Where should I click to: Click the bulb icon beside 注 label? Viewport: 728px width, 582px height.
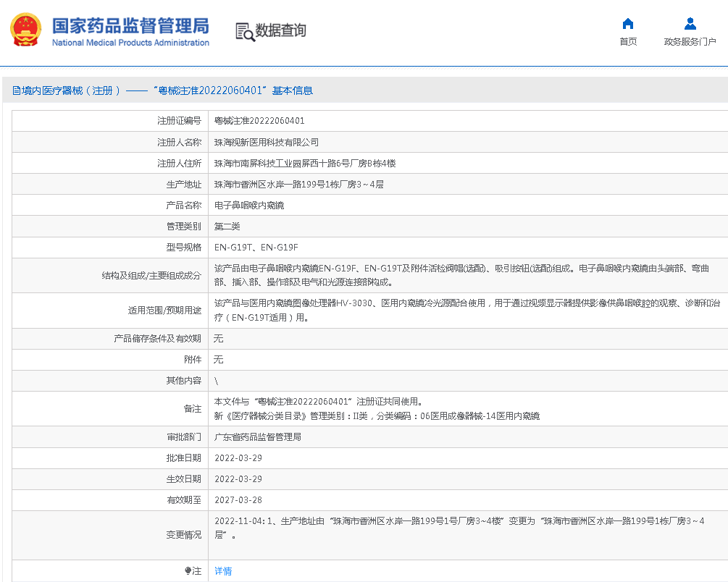(188, 571)
